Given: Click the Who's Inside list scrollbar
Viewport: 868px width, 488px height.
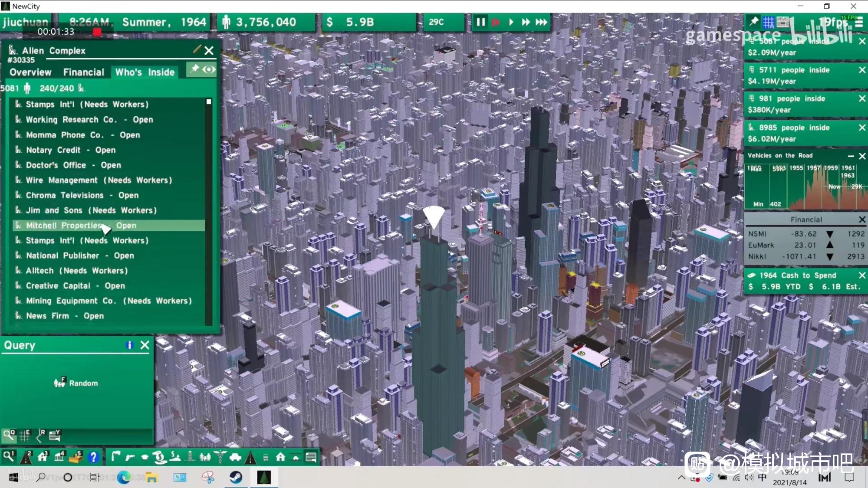Looking at the screenshot, I should point(209,213).
